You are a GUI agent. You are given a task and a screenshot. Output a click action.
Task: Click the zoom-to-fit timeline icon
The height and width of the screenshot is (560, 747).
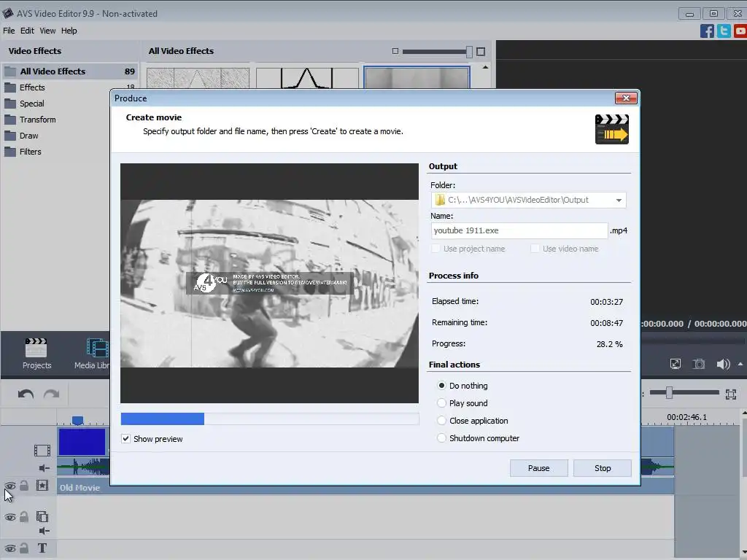click(731, 394)
